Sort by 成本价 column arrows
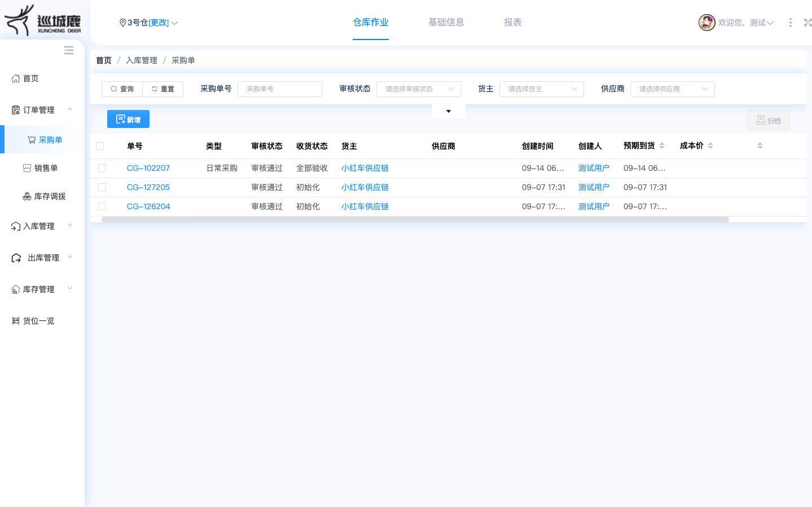Screen dimensions: 812x507 click(x=710, y=146)
